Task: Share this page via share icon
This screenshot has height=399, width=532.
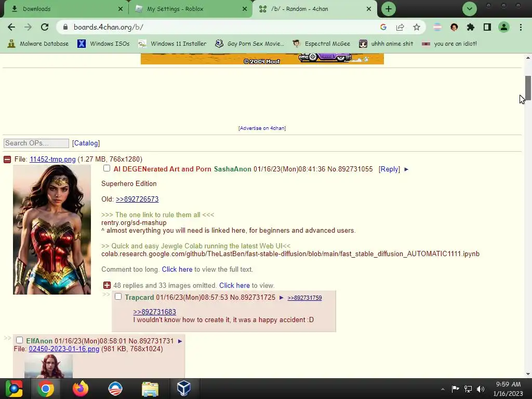Action: (x=400, y=27)
